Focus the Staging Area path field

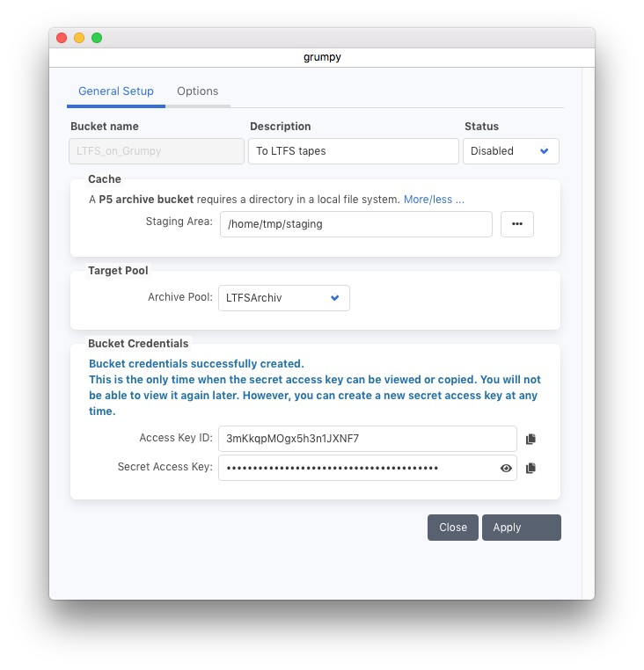[355, 224]
